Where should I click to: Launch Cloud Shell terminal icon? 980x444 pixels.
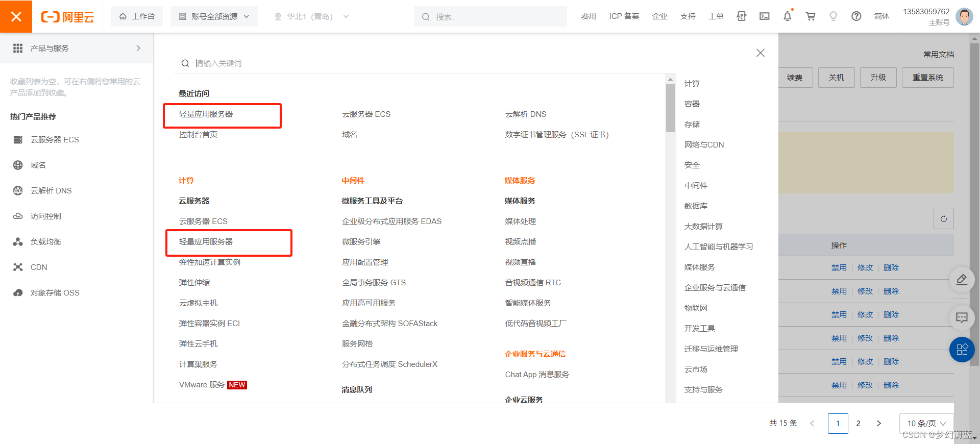point(765,16)
